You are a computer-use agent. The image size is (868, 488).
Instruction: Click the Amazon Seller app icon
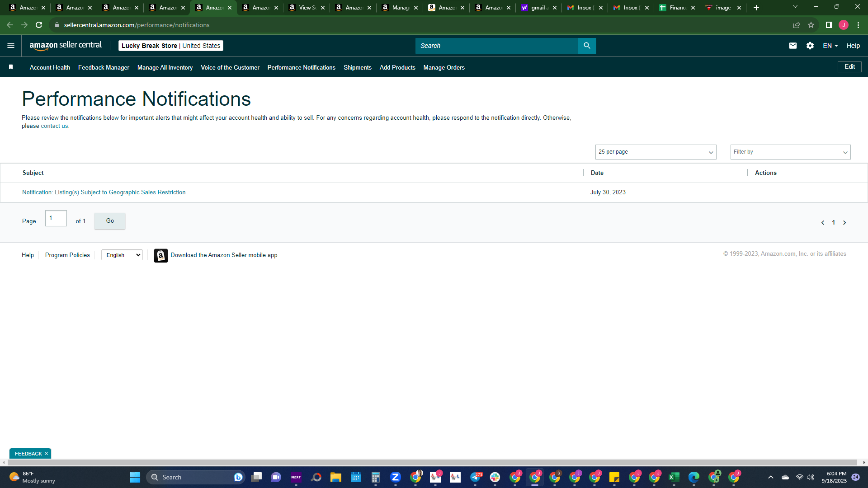coord(160,255)
